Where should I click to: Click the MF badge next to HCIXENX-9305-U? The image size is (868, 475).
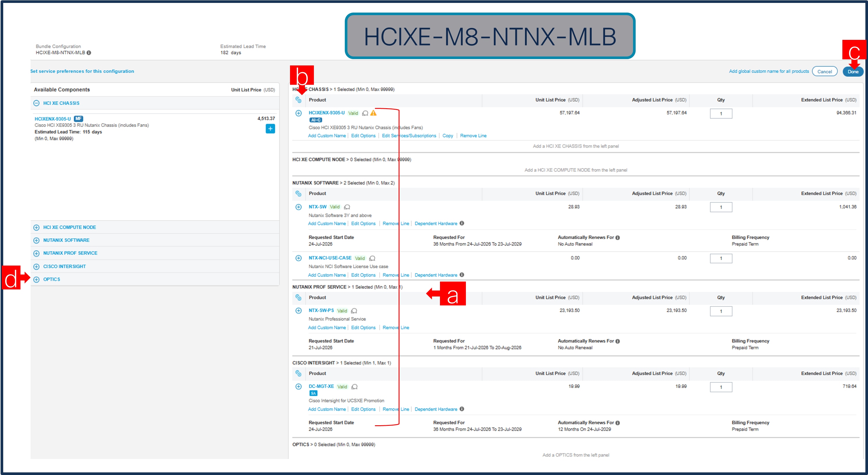[x=79, y=118]
